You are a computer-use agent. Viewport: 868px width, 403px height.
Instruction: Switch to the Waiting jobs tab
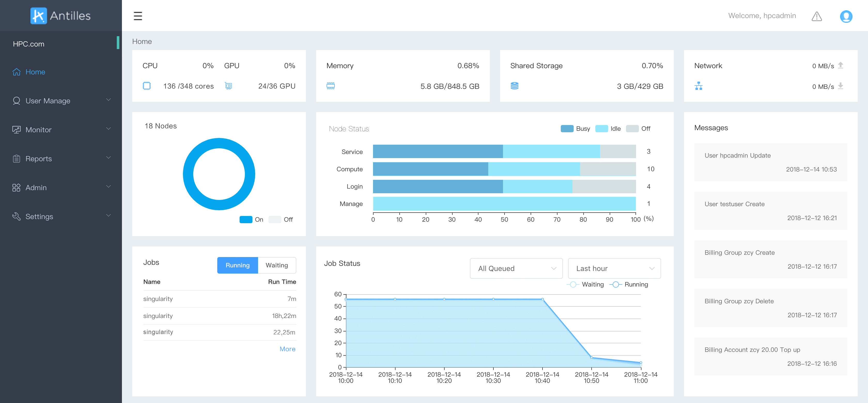click(277, 265)
